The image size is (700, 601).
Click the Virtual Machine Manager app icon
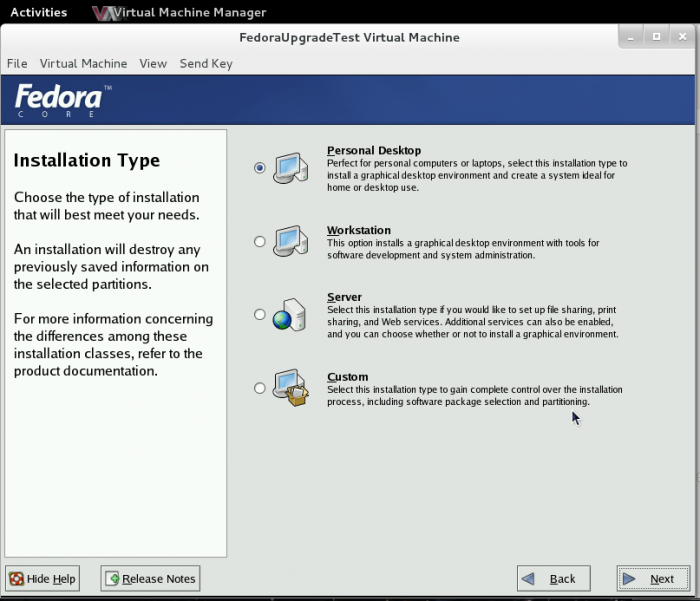coord(101,13)
